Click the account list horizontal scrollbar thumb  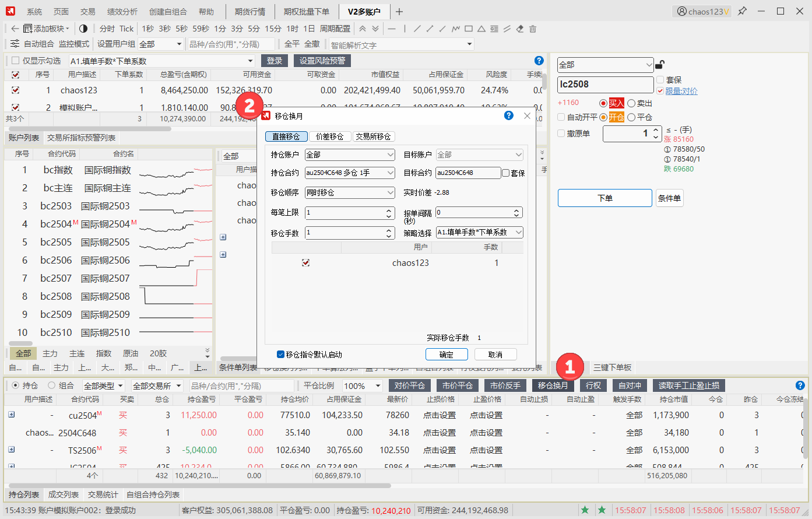click(x=89, y=128)
